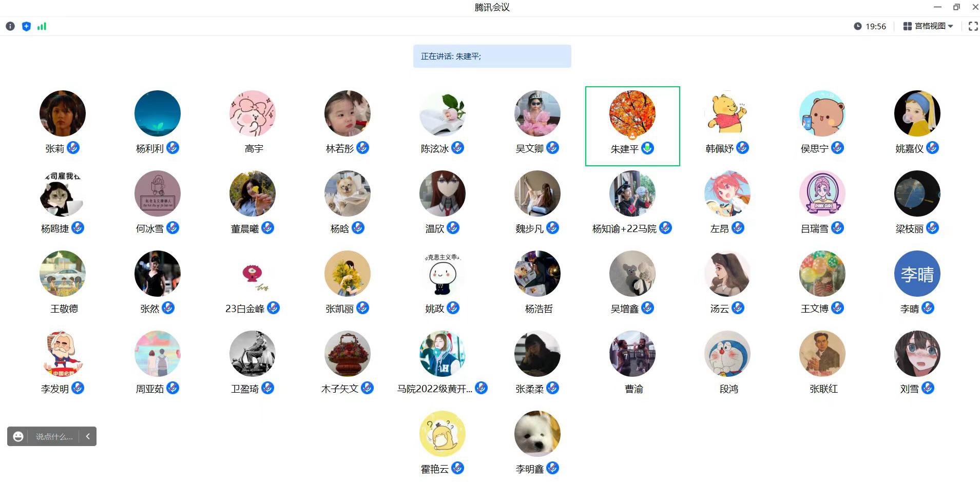The width and height of the screenshot is (980, 482).
Task: Open the 宫格视图 layout dropdown
Action: 928,26
